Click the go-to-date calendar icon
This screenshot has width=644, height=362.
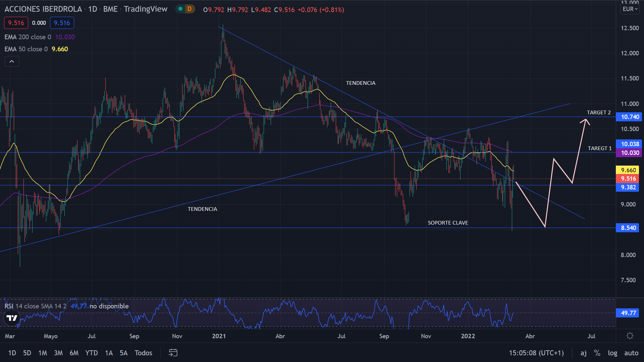[x=173, y=353]
